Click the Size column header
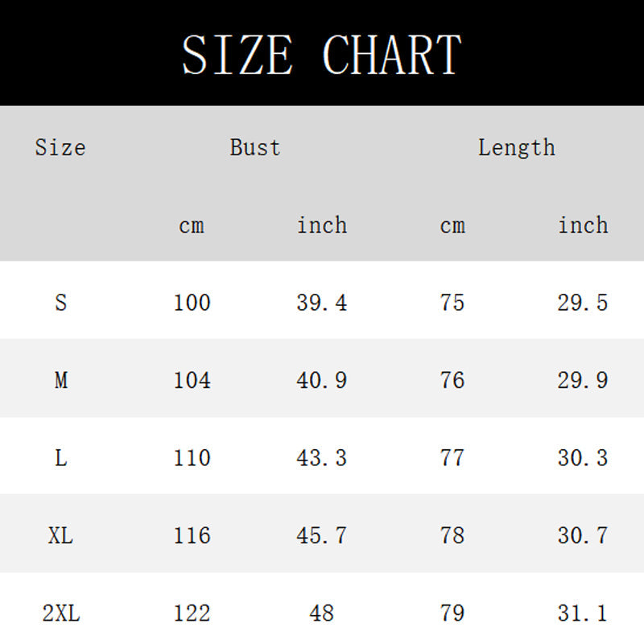Screen dimensions: 644x644 (x=60, y=147)
